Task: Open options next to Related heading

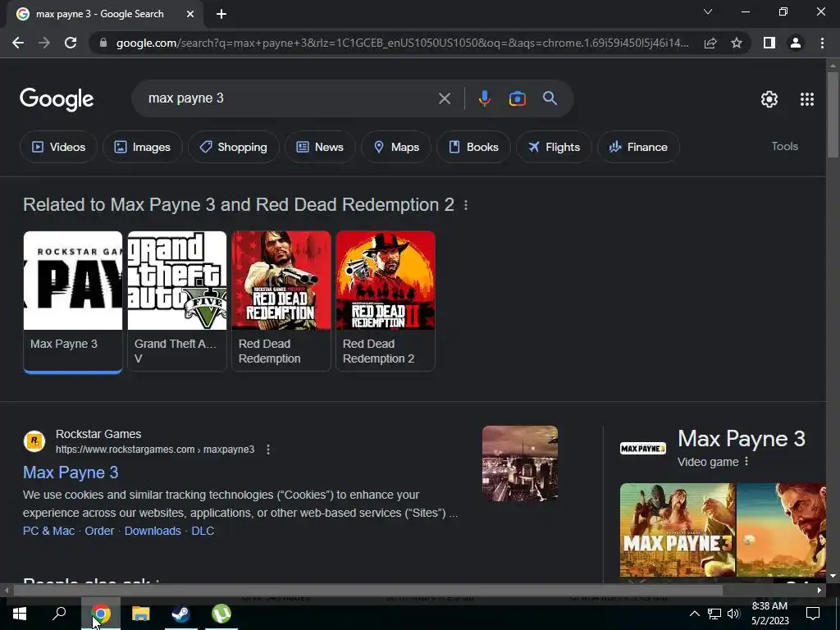Action: 466,205
